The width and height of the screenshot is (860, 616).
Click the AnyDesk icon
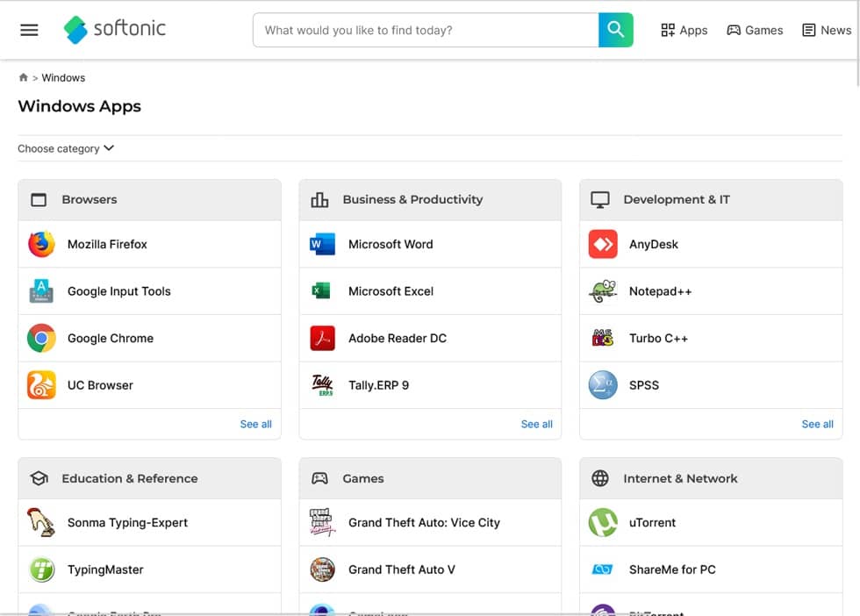(x=603, y=244)
